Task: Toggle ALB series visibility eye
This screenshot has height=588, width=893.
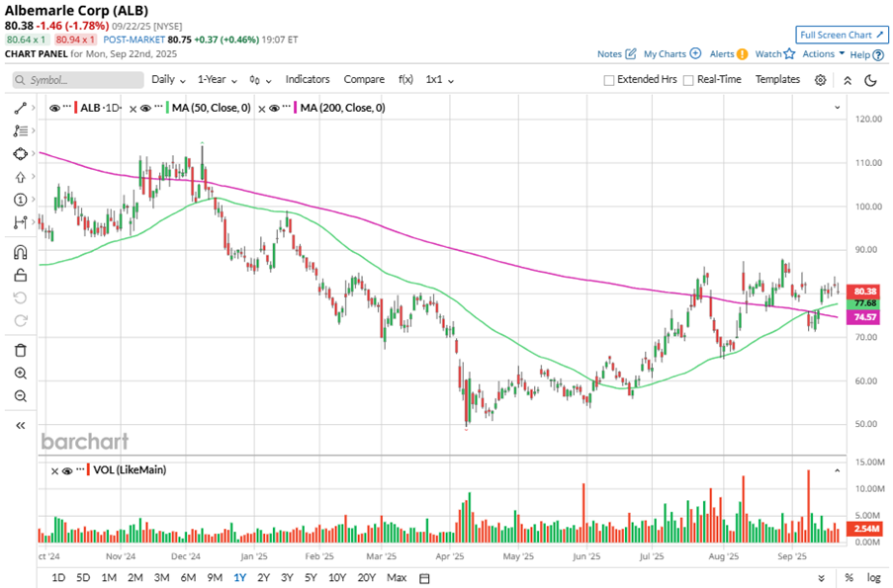Action: point(54,108)
